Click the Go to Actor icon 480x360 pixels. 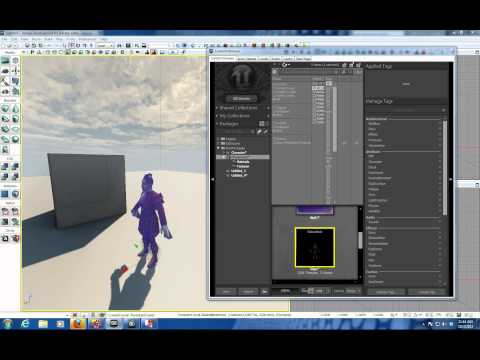5,238
